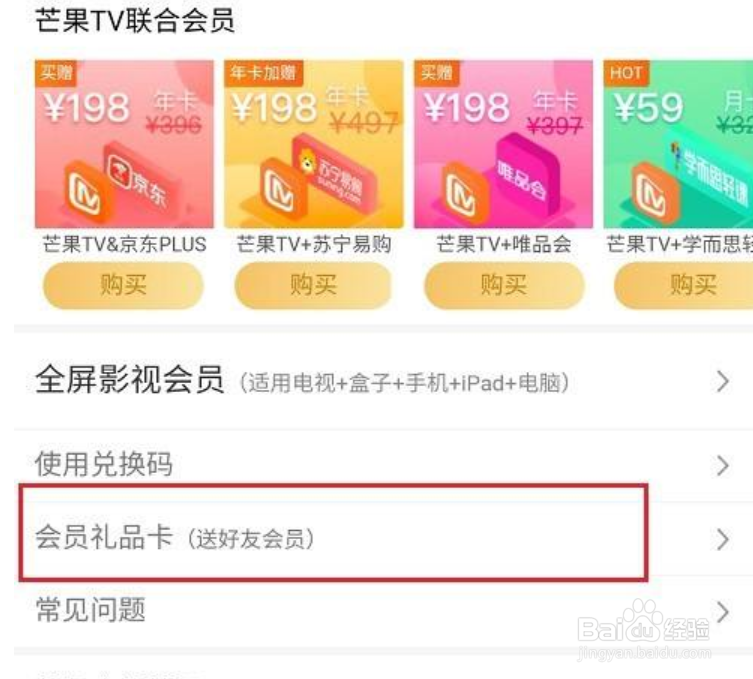Tap the 买赠 badge on 京东 card
Screen dimensions: 753x679
(56, 73)
